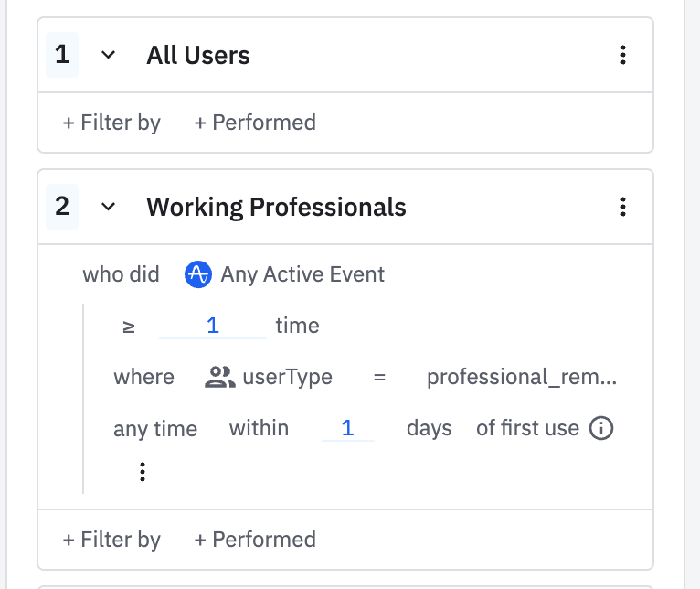This screenshot has height=589, width=700.
Task: Click the info icon after 'of first use'
Action: click(600, 428)
